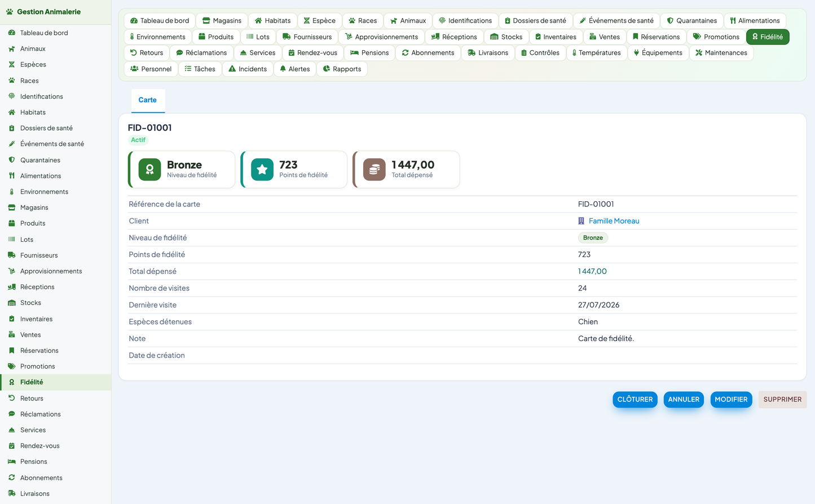Viewport: 815px width, 504px height.
Task: Open Rapports in top navigation
Action: (342, 69)
